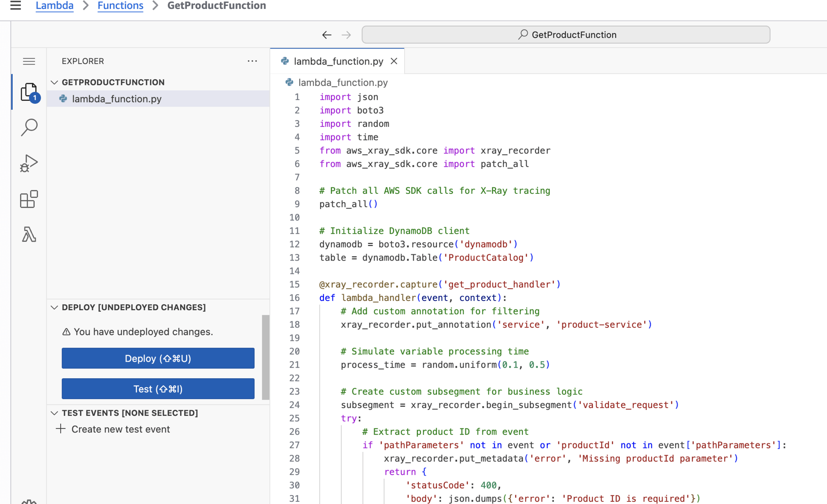
Task: Collapse the TEST EVENTS section
Action: click(55, 413)
